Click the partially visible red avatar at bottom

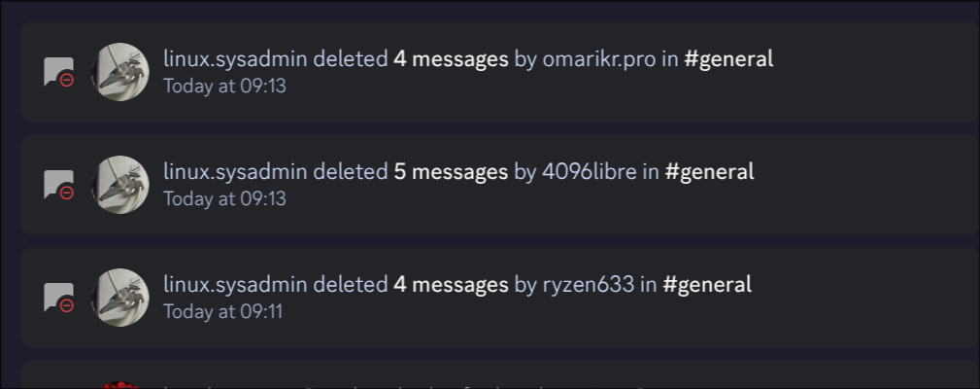119,384
